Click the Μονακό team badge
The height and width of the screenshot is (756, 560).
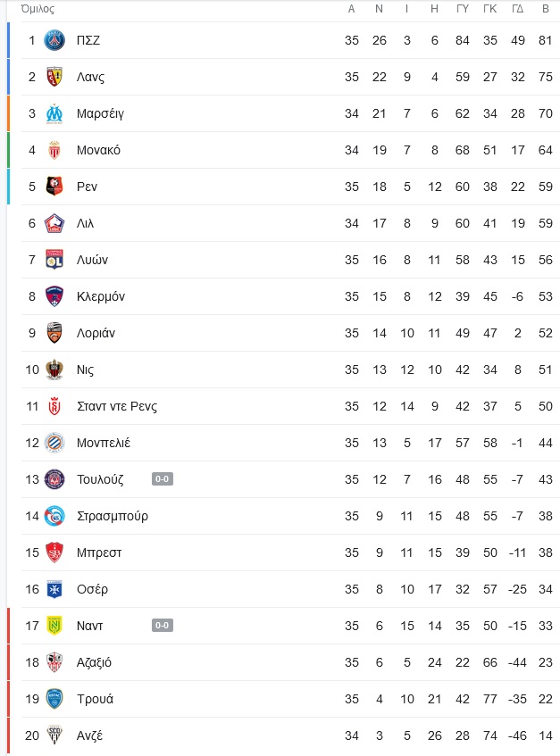pos(54,150)
